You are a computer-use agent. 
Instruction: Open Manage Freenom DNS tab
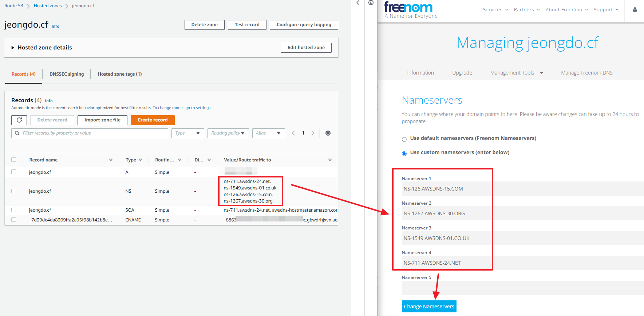click(587, 73)
